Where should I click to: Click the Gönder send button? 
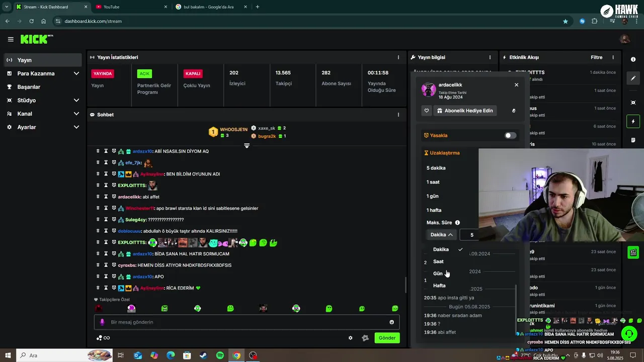click(387, 338)
